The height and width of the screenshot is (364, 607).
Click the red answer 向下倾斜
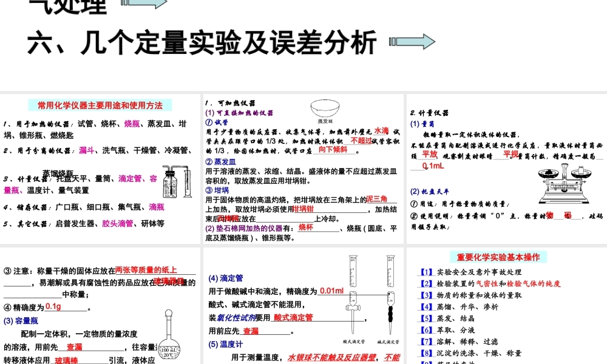coord(333,149)
